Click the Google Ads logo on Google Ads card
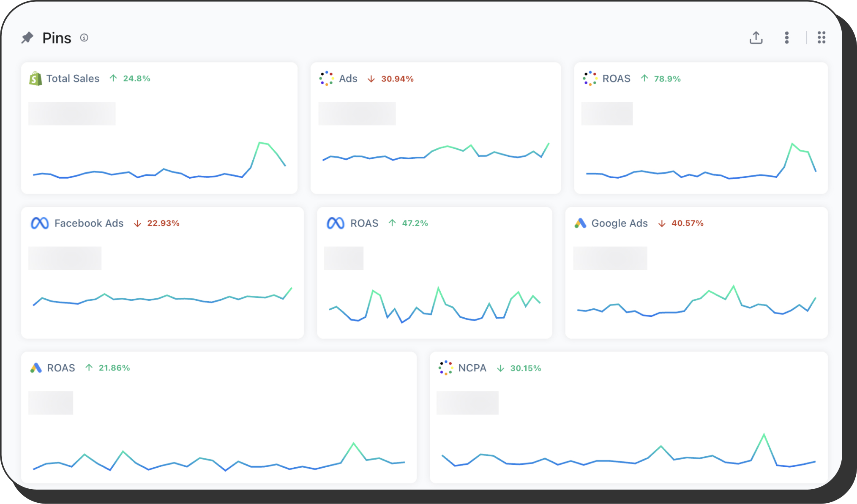857x504 pixels. tap(580, 223)
